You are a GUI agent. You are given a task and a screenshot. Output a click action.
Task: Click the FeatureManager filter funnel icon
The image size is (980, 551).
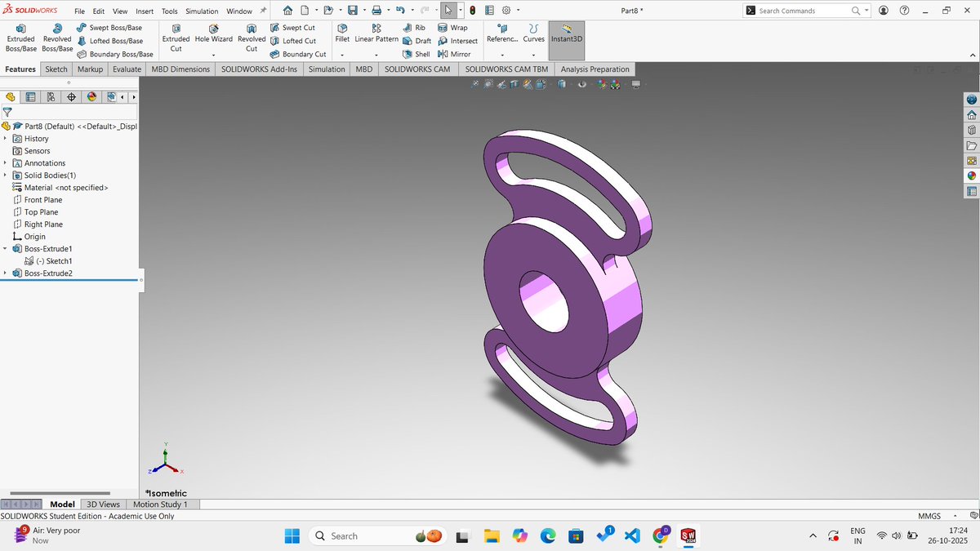tap(7, 113)
